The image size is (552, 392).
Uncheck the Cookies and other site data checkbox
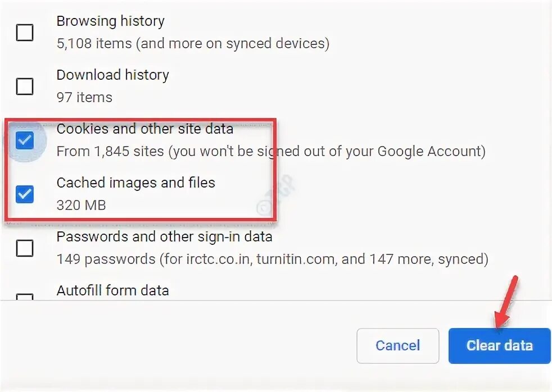[x=25, y=140]
